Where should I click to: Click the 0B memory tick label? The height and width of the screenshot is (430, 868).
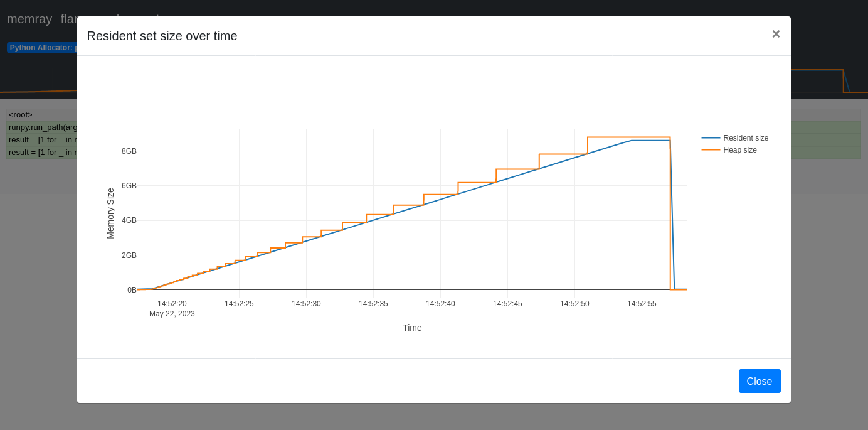click(132, 290)
